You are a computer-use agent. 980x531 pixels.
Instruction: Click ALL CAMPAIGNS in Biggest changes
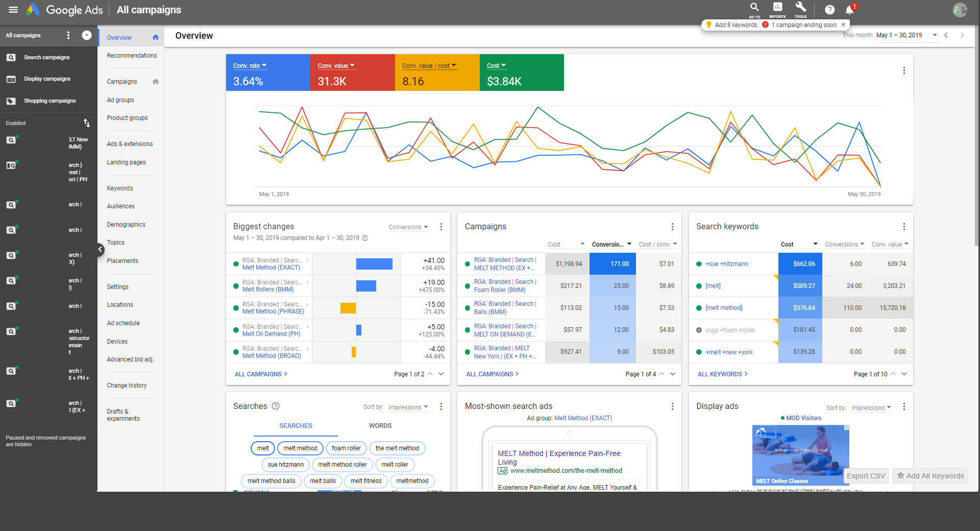pyautogui.click(x=261, y=374)
